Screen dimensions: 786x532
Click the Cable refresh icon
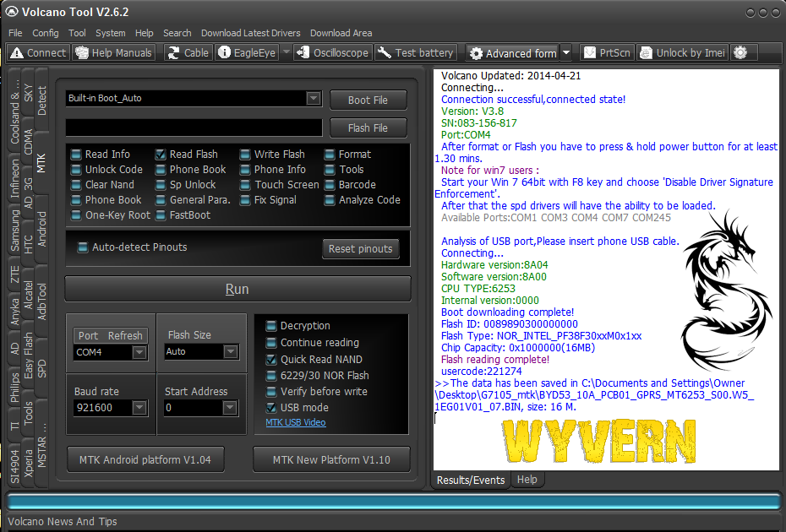point(173,53)
